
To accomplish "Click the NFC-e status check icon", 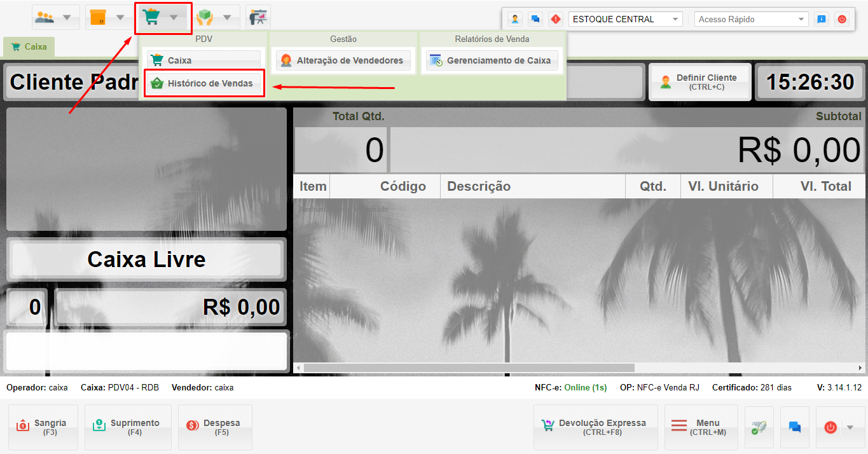I will tap(759, 427).
